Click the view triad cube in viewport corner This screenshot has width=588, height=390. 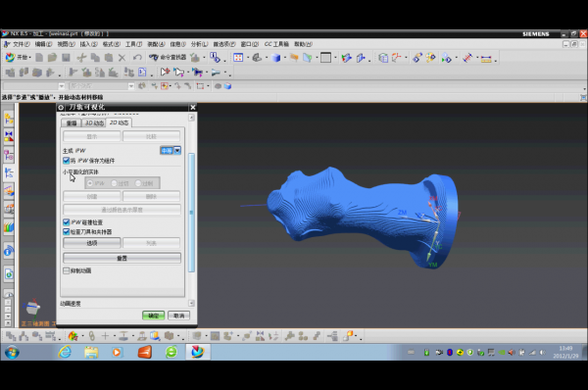pos(32,308)
